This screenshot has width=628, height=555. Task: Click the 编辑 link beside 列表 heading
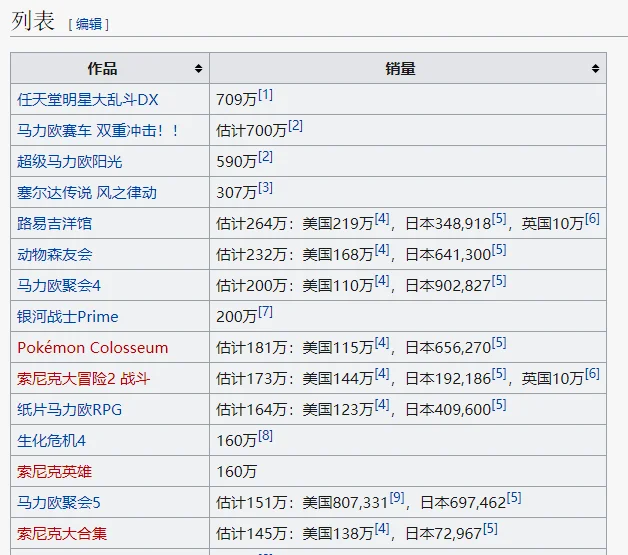coord(89,24)
